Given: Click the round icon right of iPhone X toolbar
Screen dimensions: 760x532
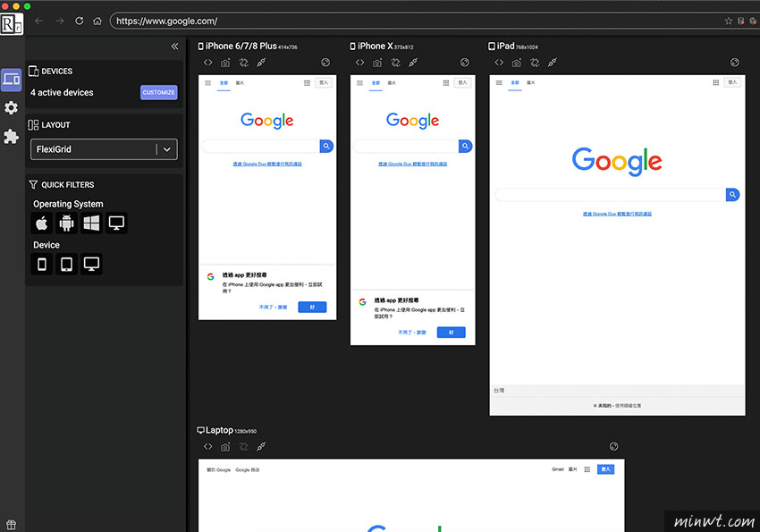Looking at the screenshot, I should 465,63.
